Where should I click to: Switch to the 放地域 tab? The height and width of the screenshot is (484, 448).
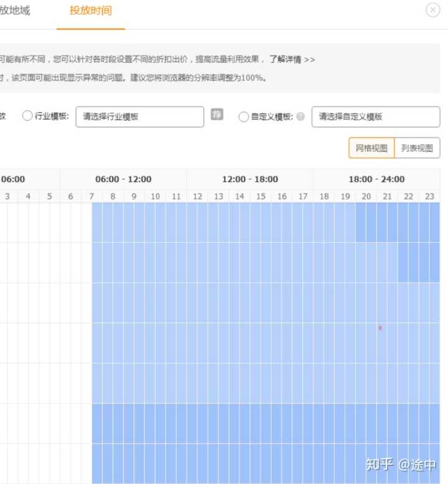pyautogui.click(x=15, y=11)
